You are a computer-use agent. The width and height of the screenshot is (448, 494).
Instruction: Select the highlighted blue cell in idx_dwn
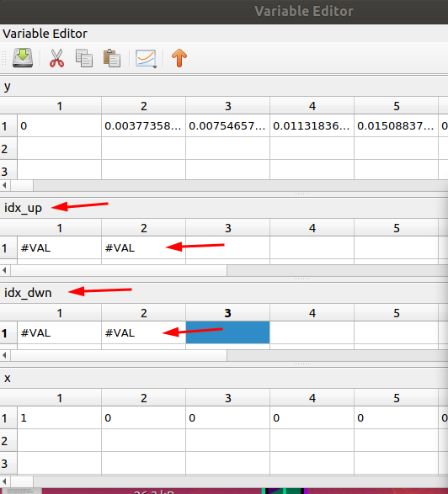(x=227, y=332)
